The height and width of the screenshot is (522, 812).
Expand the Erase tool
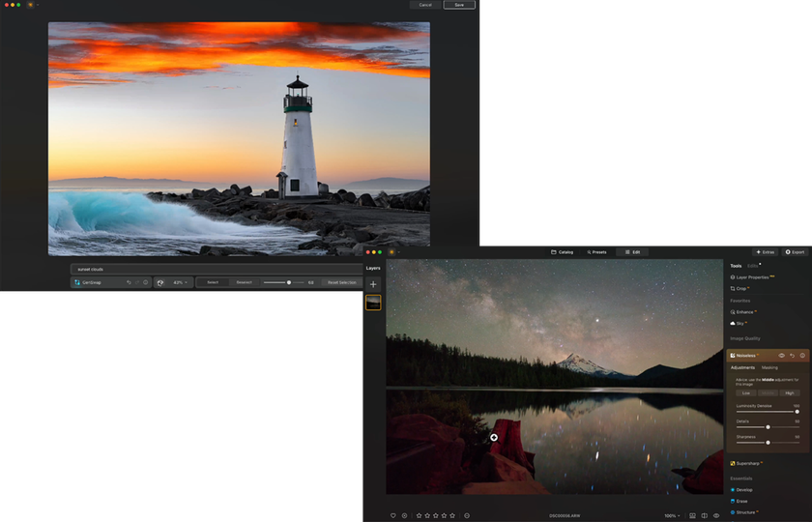[x=739, y=502]
